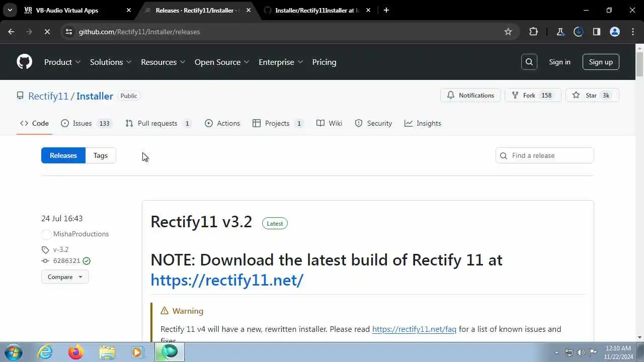Viewport: 644px width, 362px height.
Task: Open the tab search chevron at top left
Action: pyautogui.click(x=10, y=10)
